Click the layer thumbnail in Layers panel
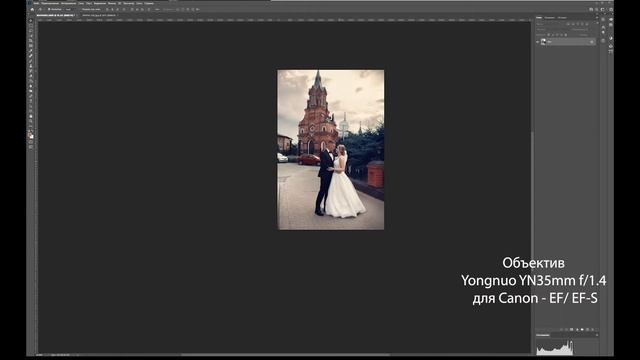The height and width of the screenshot is (360, 640). [x=543, y=42]
